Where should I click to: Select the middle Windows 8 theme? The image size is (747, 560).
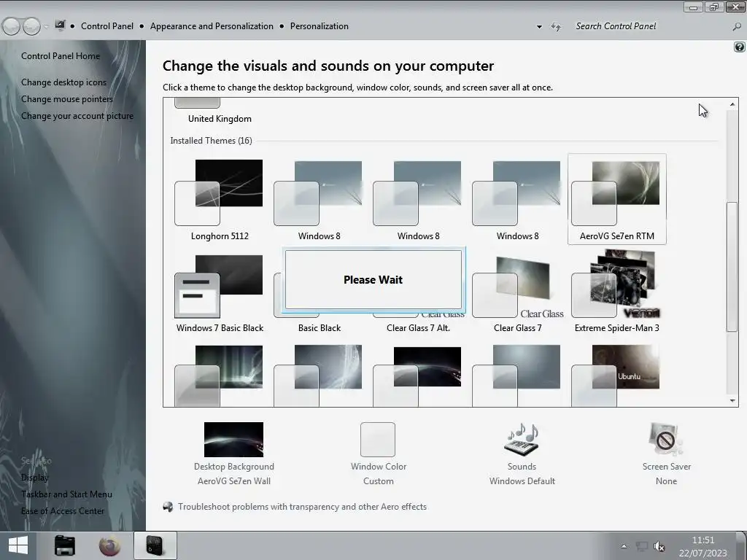click(418, 200)
